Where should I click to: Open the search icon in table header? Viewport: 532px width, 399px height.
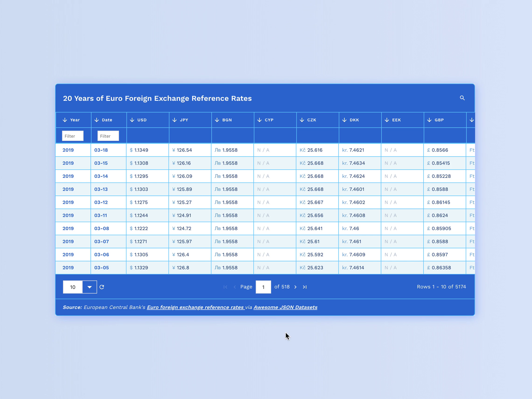[462, 98]
